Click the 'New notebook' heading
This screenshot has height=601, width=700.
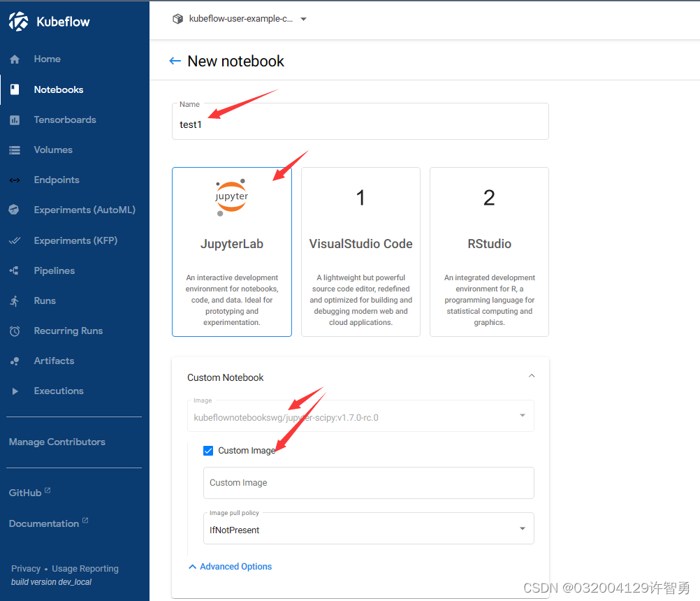(235, 61)
